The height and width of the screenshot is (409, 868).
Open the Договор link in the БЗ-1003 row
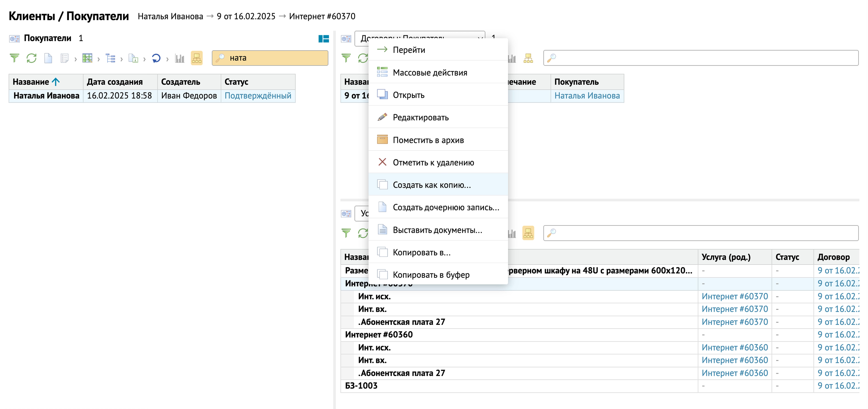click(x=838, y=385)
